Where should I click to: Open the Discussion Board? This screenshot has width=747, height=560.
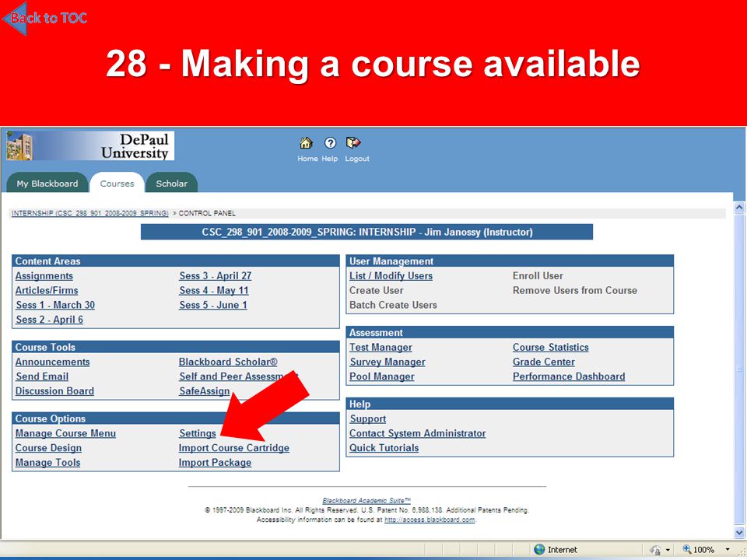54,391
